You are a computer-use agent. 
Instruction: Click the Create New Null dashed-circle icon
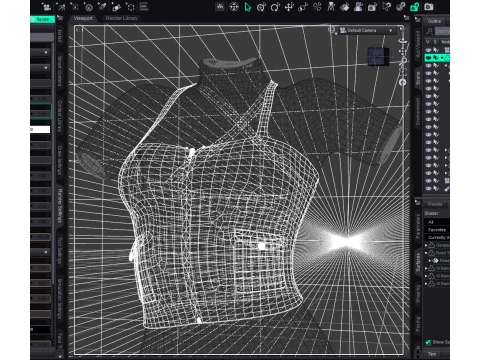coord(131,7)
